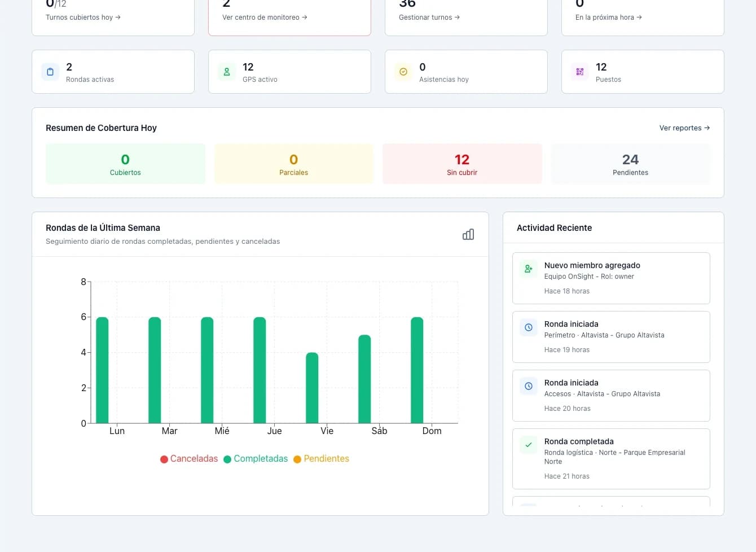Open the Puestos card
Screen dimensions: 756x552
tap(643, 72)
